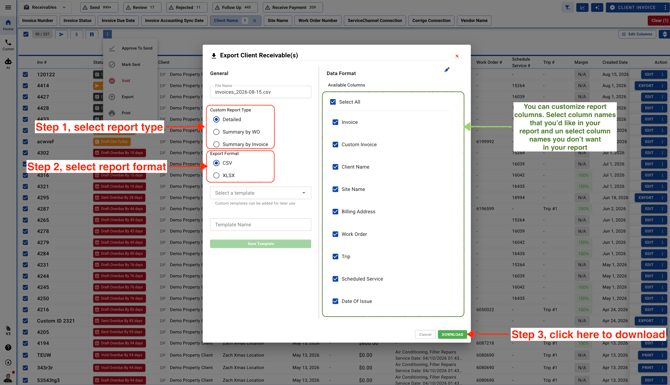This screenshot has width=670, height=385.
Task: Select Summary by WO report type
Action: coord(216,132)
